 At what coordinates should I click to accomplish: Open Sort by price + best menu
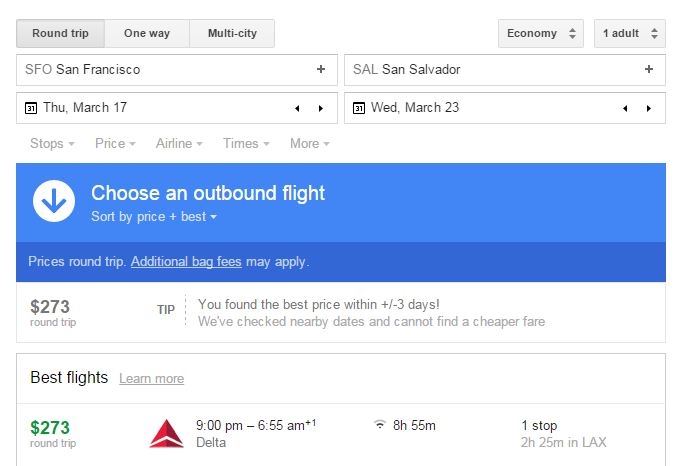154,216
